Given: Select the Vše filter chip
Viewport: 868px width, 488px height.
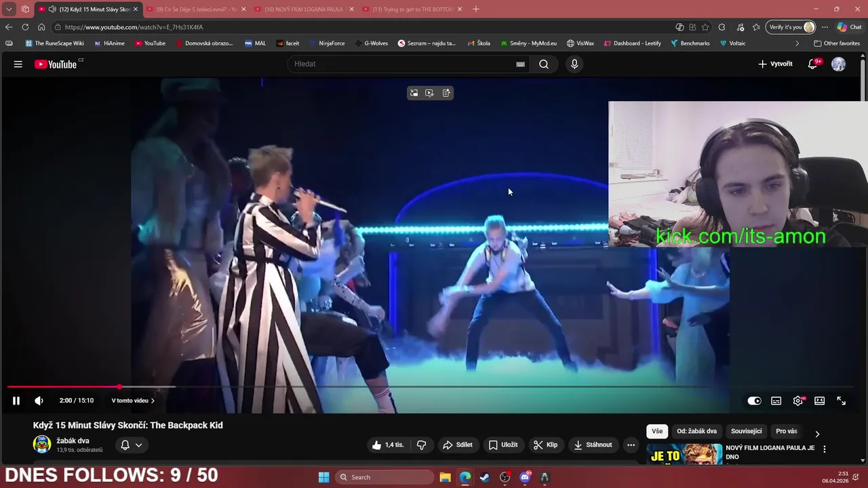Looking at the screenshot, I should (657, 431).
